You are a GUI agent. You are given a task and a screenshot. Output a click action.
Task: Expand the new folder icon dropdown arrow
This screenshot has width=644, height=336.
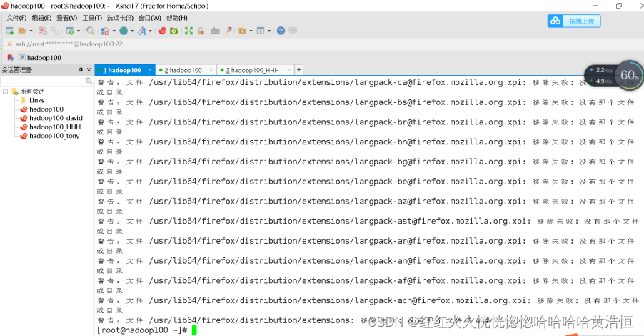tap(251, 31)
